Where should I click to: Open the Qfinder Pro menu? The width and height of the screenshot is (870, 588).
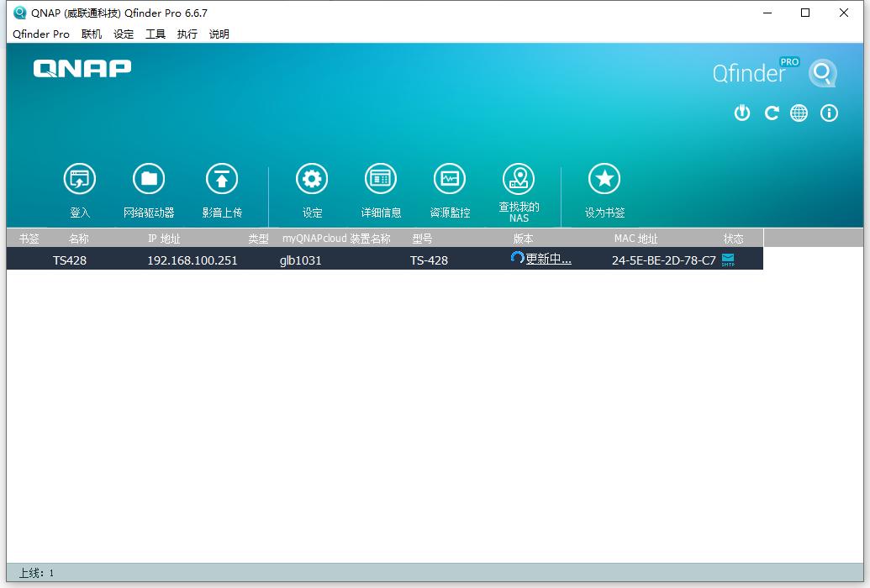point(41,34)
